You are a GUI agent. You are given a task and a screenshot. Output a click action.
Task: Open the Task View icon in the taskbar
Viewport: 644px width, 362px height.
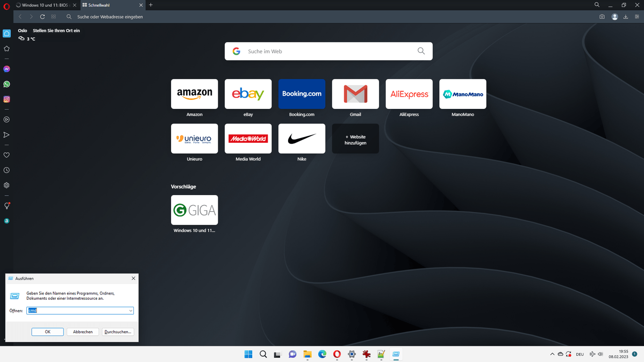[278, 354]
